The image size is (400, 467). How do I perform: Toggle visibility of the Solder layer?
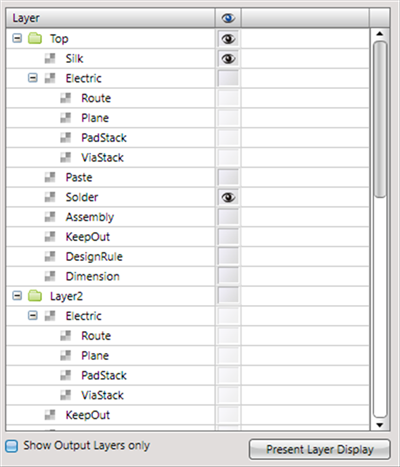[x=228, y=197]
